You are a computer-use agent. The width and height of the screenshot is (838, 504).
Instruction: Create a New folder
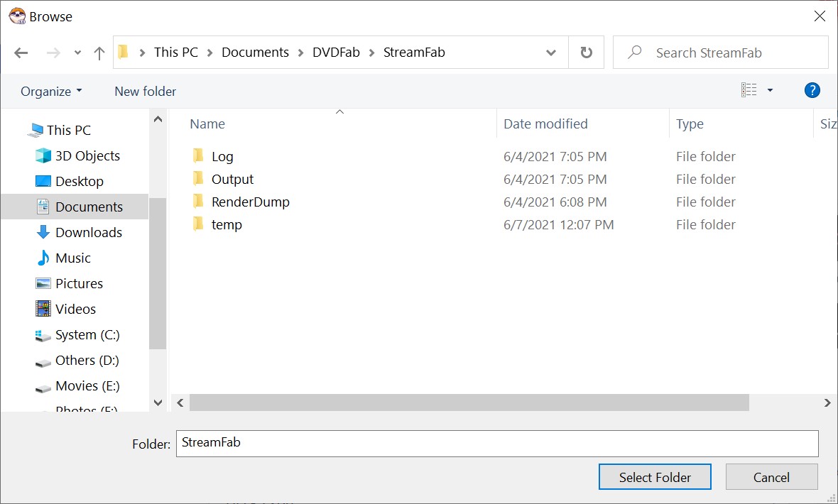146,92
